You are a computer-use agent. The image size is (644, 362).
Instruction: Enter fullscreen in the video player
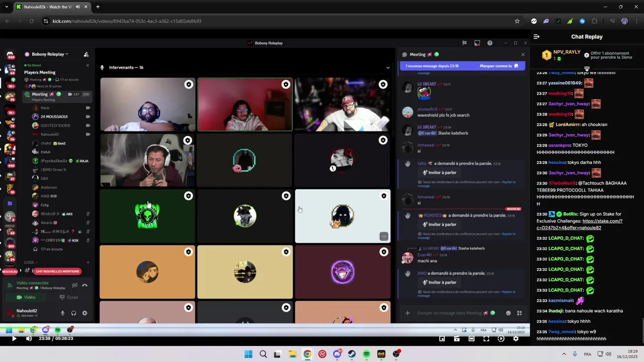[486, 338]
